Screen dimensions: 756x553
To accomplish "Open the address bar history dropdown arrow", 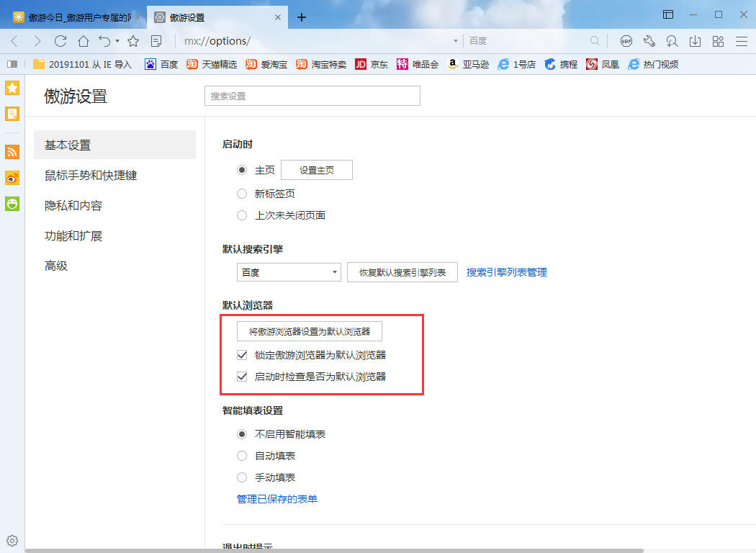I will (454, 41).
